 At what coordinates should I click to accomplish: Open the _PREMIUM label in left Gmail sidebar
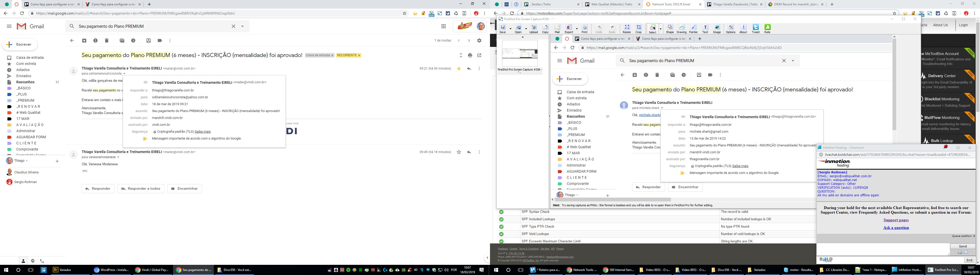tap(25, 101)
